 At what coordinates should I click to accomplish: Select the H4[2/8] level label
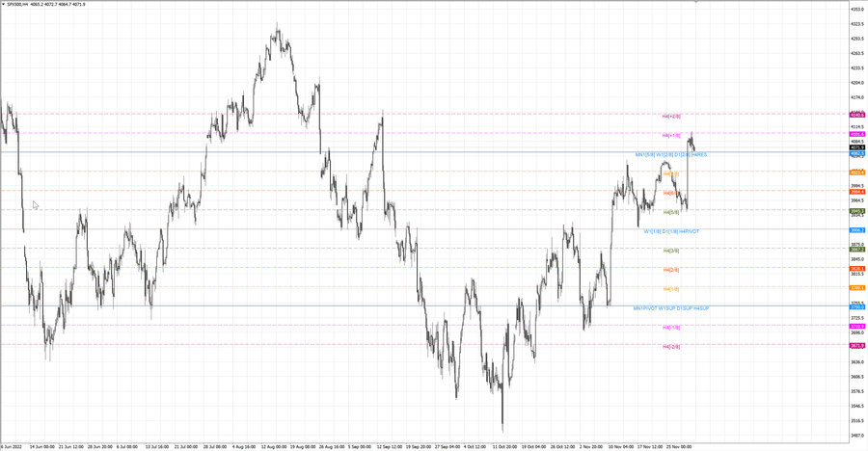(671, 270)
